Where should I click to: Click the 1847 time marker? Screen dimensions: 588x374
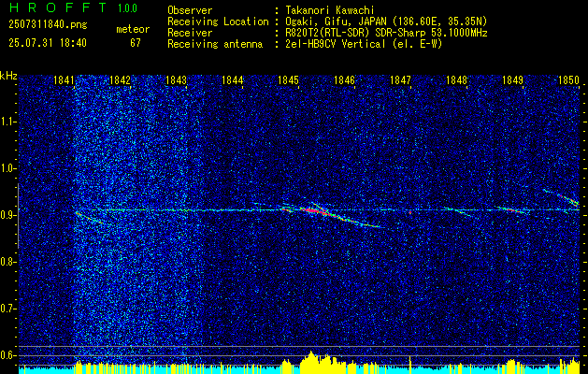point(400,79)
